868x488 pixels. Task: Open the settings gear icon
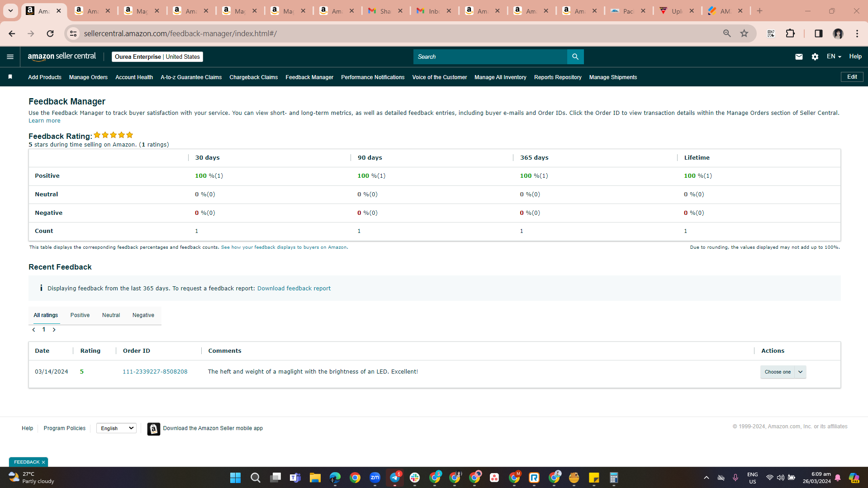815,57
